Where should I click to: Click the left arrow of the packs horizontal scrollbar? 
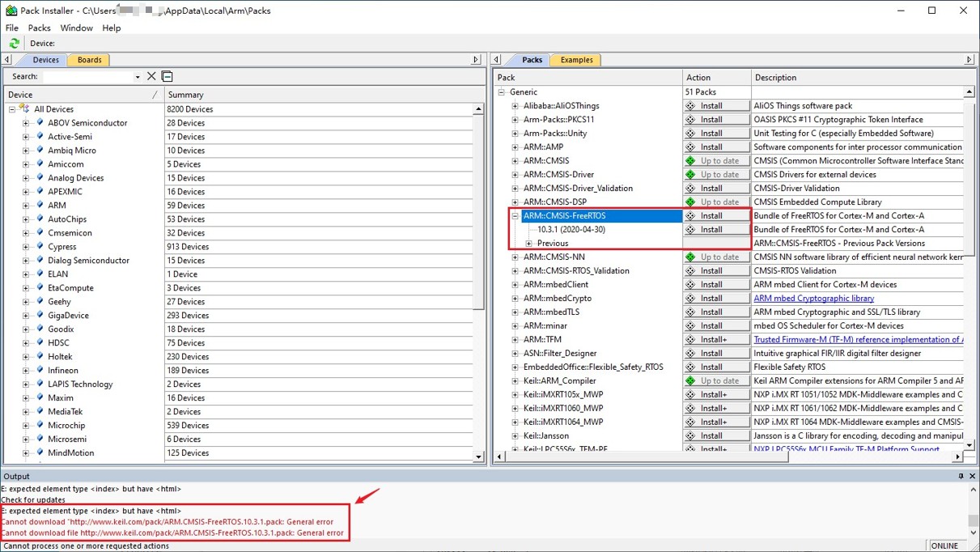500,456
